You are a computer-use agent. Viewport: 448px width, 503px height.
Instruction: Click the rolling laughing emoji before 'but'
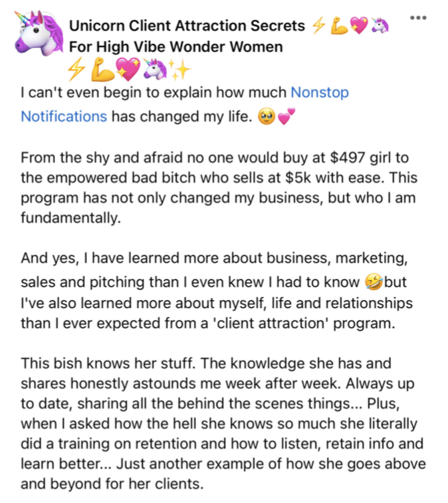(x=374, y=282)
